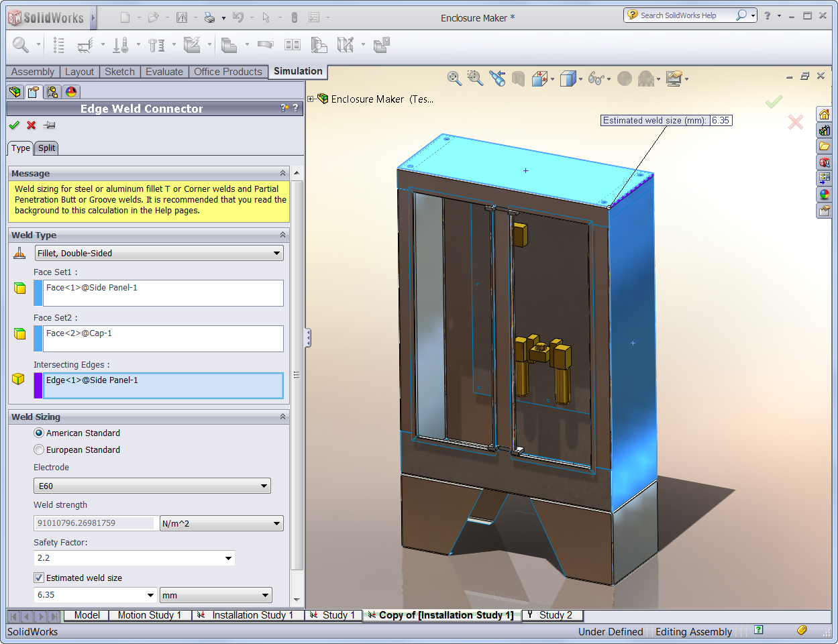Image resolution: width=838 pixels, height=644 pixels.
Task: Collapse the Weld Sizing section
Action: point(283,417)
